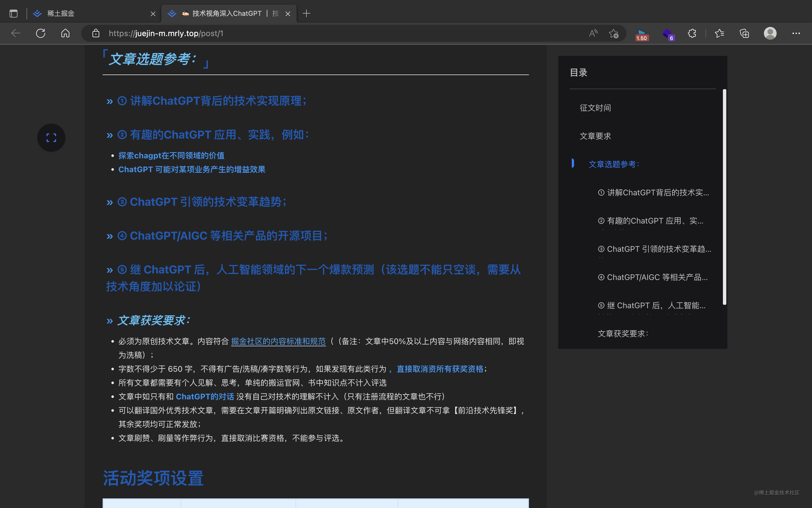Close the 技术视角深入ChatGPT tab

pyautogui.click(x=288, y=14)
